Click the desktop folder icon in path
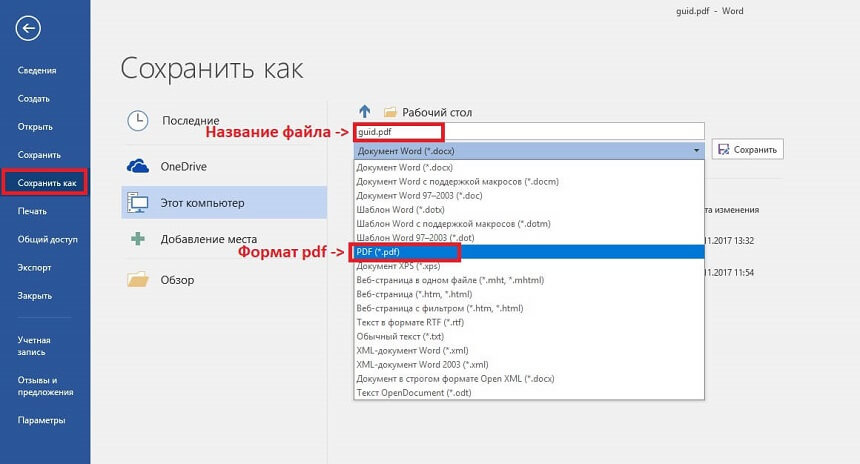Image resolution: width=860 pixels, height=464 pixels. [390, 113]
